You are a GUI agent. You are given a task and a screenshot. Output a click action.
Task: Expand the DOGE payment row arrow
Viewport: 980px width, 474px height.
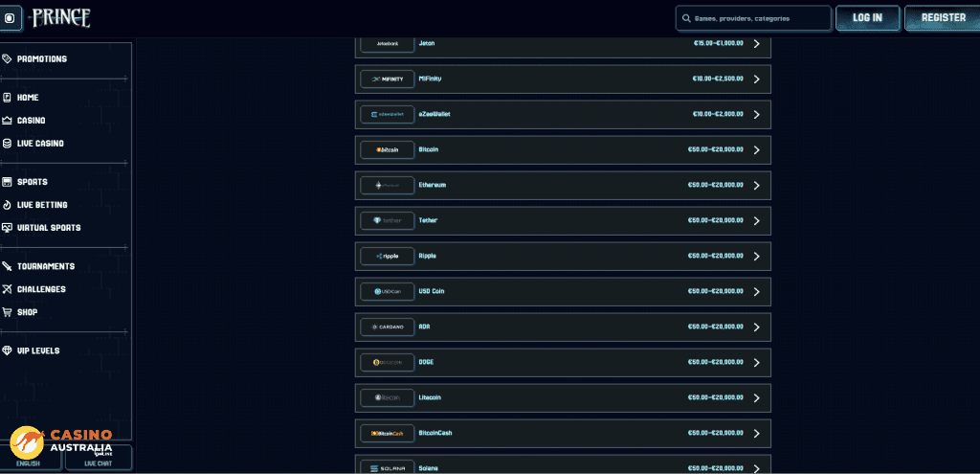756,363
